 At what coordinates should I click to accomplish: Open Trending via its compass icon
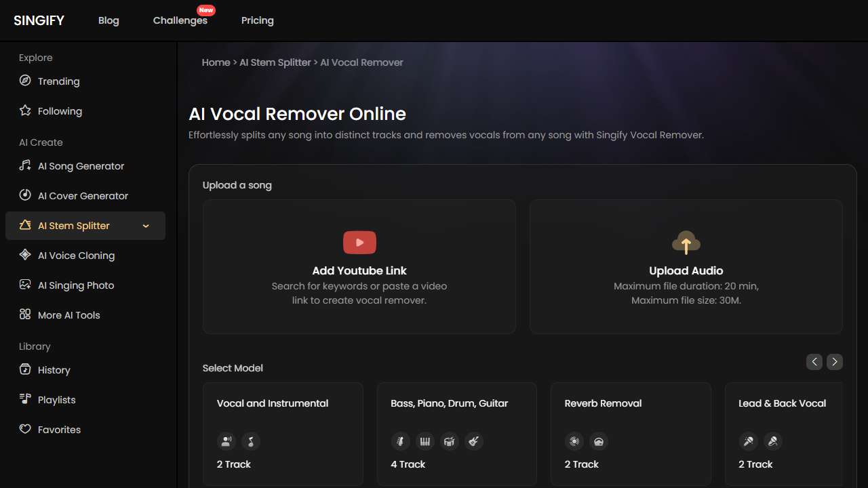pos(25,81)
